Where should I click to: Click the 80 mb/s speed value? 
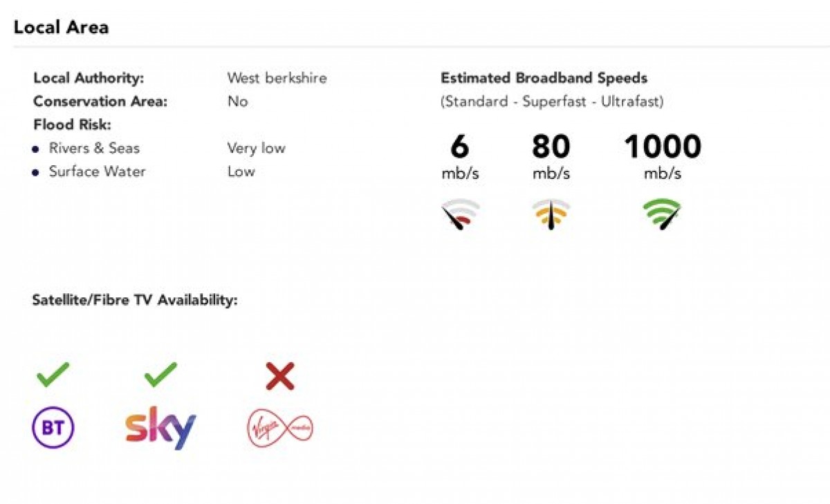click(x=551, y=157)
